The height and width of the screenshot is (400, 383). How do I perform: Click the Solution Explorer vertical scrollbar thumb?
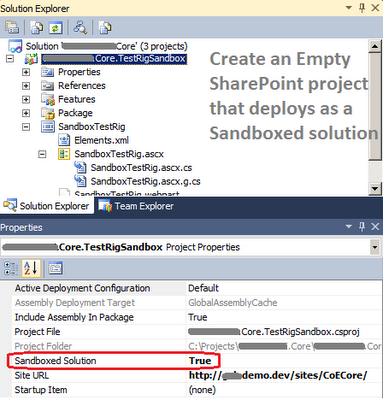click(x=375, y=107)
